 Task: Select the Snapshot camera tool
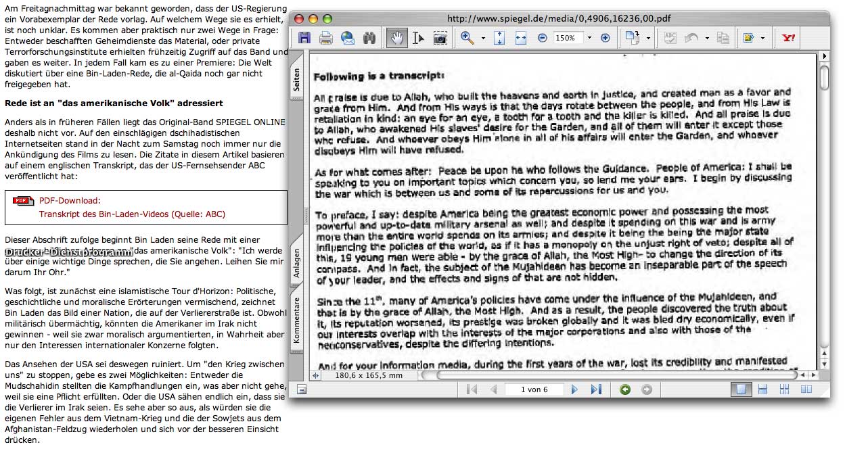pos(440,39)
